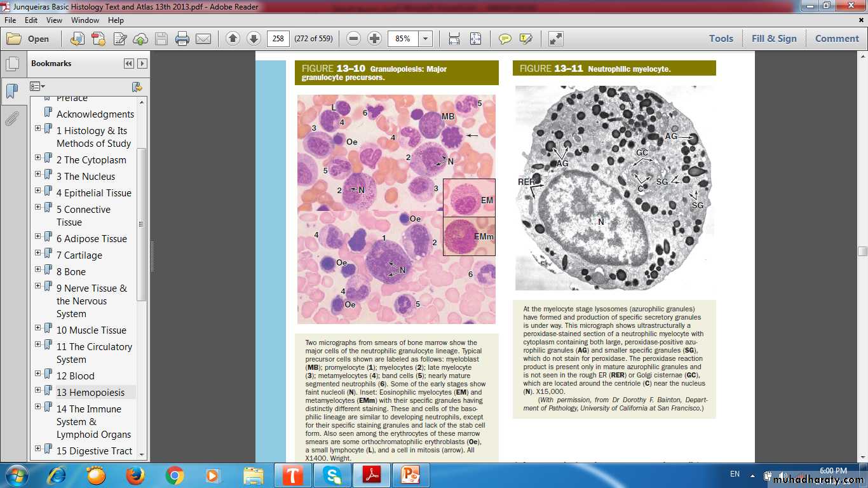The width and height of the screenshot is (868, 488).
Task: Toggle the Page Thumbnails panel
Action: (x=11, y=64)
